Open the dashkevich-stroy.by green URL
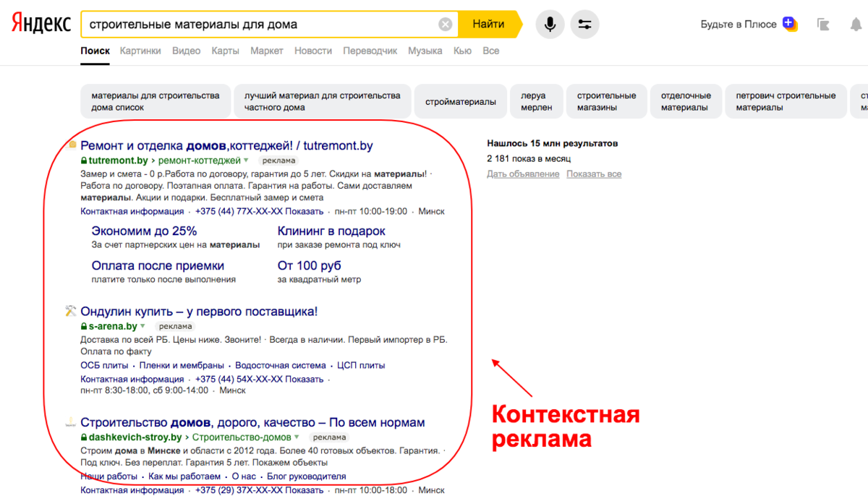Screen dimensions: 868x496 click(135, 437)
